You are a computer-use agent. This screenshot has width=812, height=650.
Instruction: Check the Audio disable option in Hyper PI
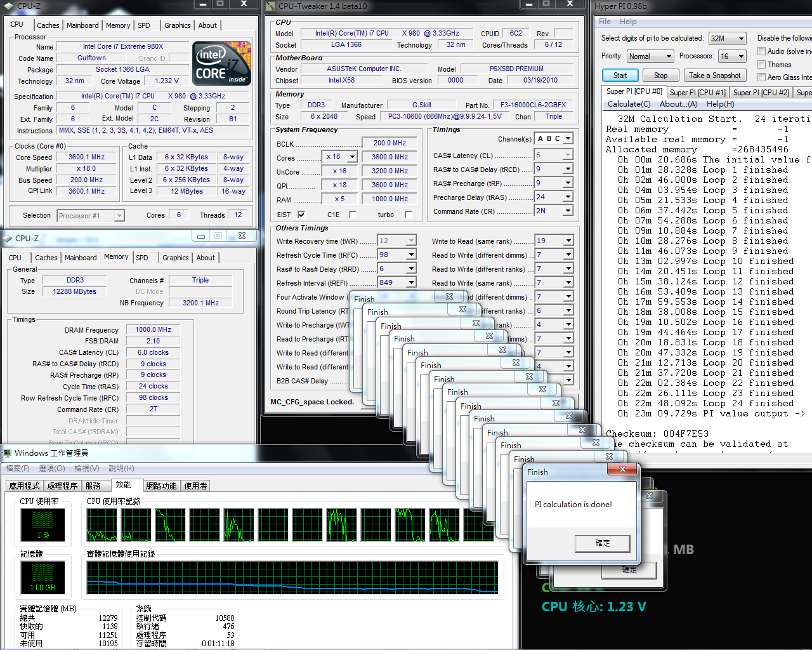point(761,51)
